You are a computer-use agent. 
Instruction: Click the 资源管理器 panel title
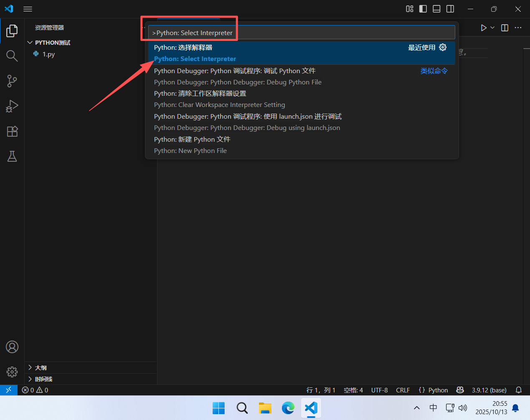point(49,28)
